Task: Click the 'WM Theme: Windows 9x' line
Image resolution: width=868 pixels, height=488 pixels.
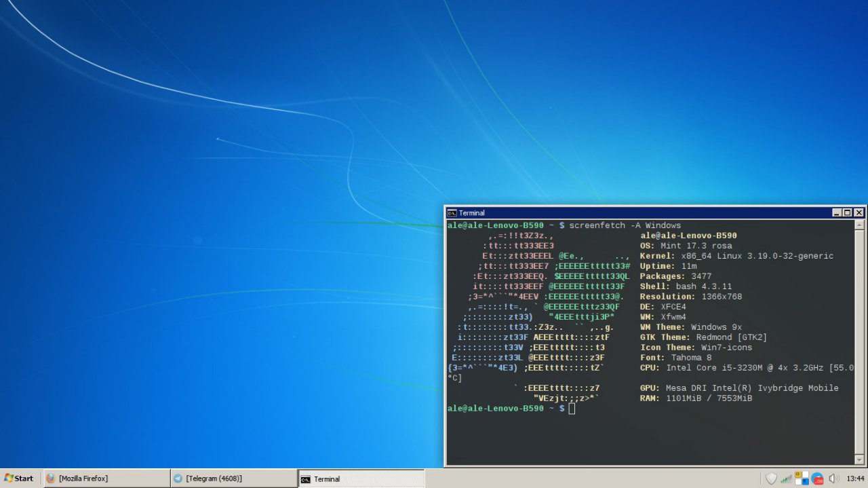Action: [x=691, y=327]
